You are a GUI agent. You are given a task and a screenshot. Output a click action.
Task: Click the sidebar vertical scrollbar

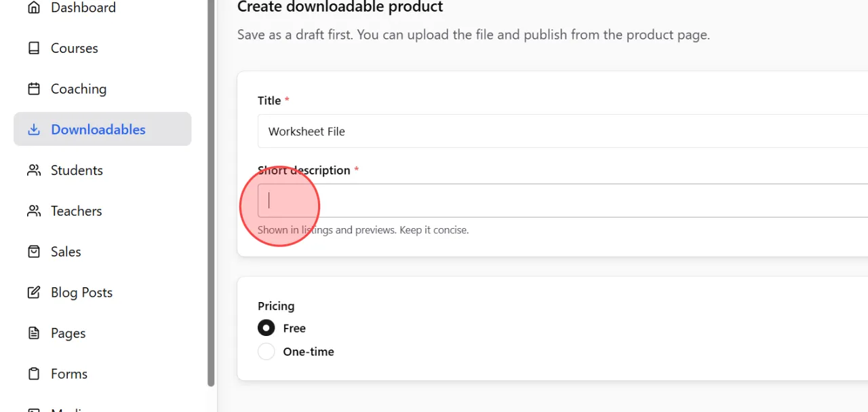coord(211,193)
